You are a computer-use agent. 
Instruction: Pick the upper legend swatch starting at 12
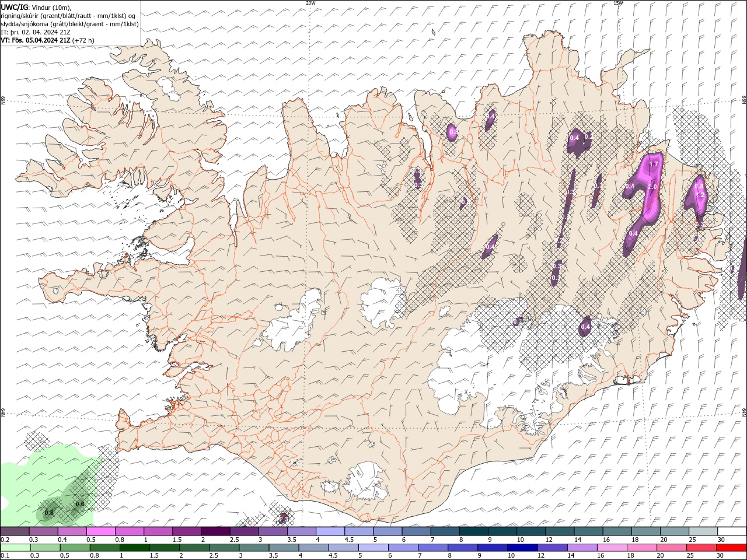pyautogui.click(x=560, y=531)
